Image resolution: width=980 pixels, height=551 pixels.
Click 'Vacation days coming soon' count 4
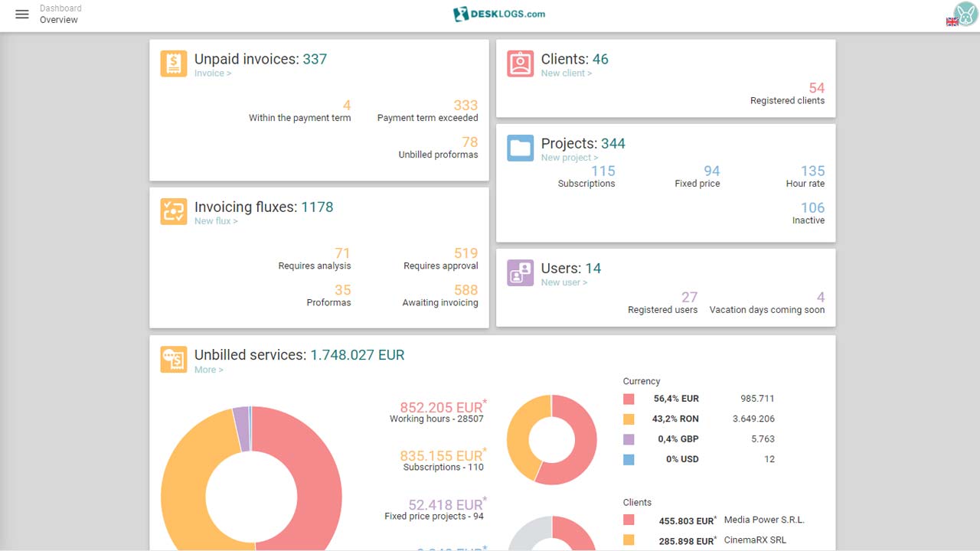tap(821, 297)
